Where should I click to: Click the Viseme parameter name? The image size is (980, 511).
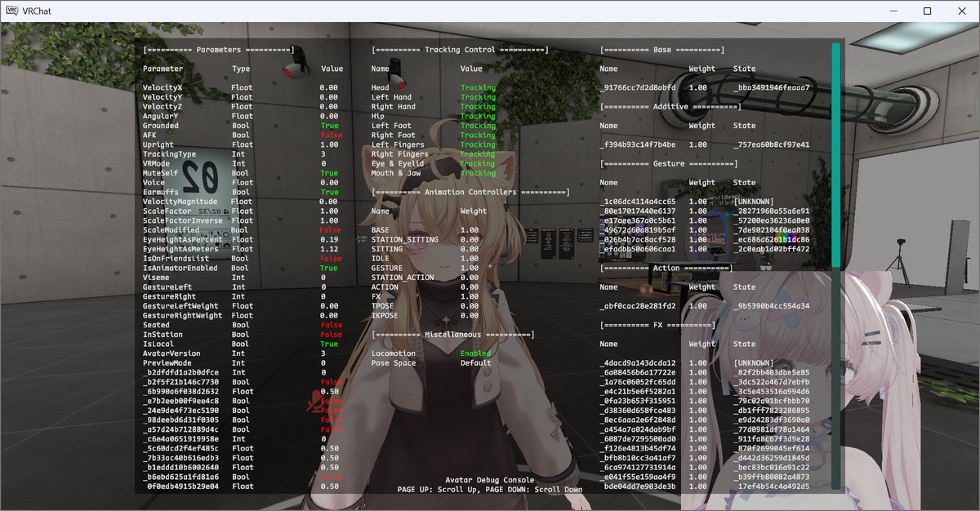point(158,278)
